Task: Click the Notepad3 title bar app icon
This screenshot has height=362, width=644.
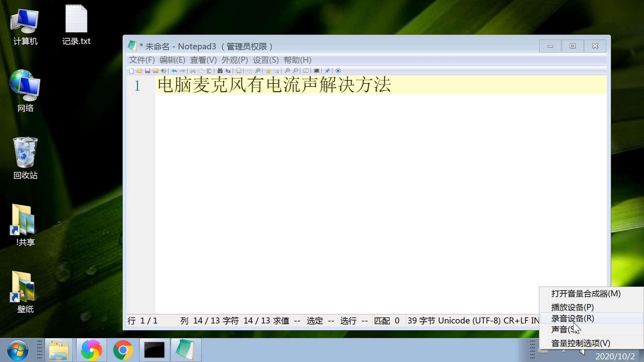Action: point(132,46)
